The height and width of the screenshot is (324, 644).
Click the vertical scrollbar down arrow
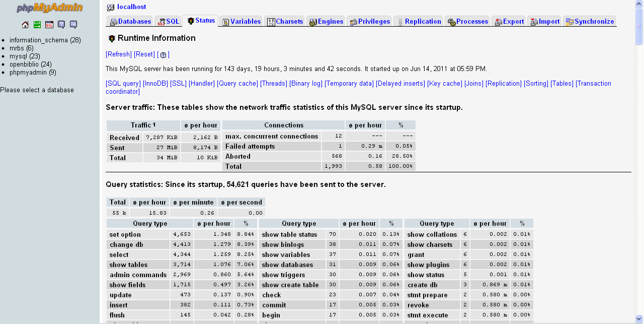(x=639, y=319)
